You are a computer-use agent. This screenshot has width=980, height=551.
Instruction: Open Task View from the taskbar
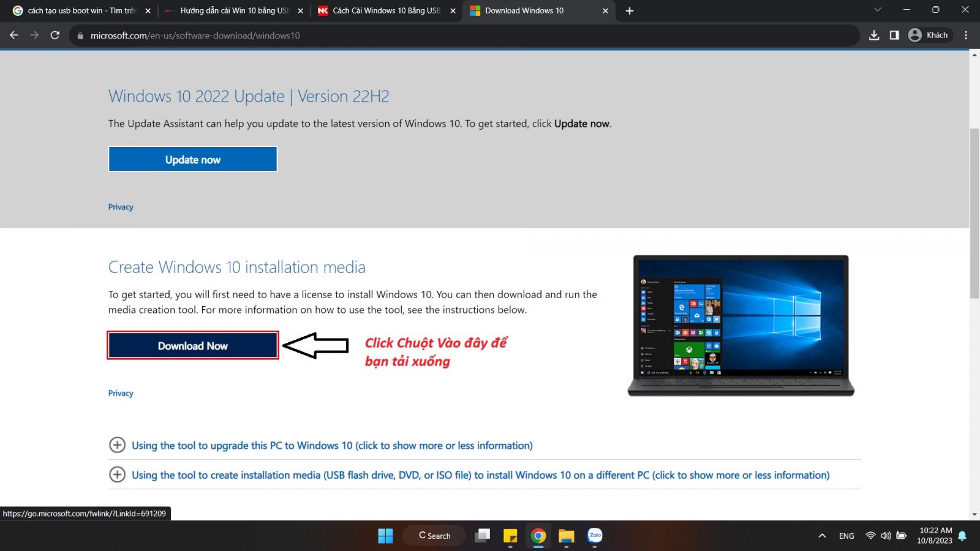(x=483, y=536)
